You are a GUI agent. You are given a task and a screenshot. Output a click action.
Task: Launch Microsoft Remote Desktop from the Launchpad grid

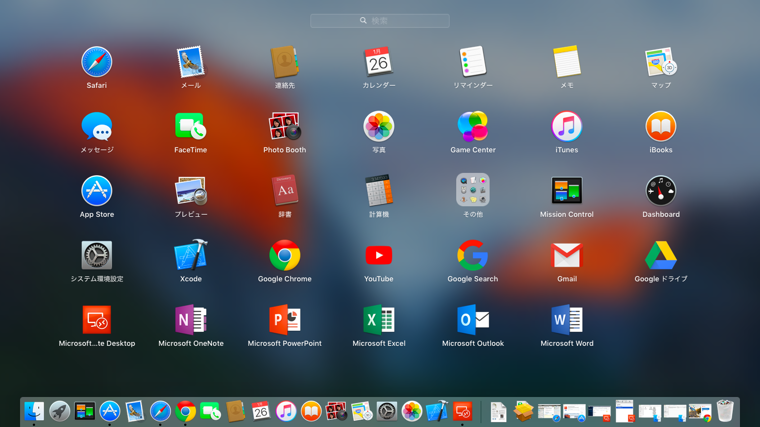pos(96,320)
